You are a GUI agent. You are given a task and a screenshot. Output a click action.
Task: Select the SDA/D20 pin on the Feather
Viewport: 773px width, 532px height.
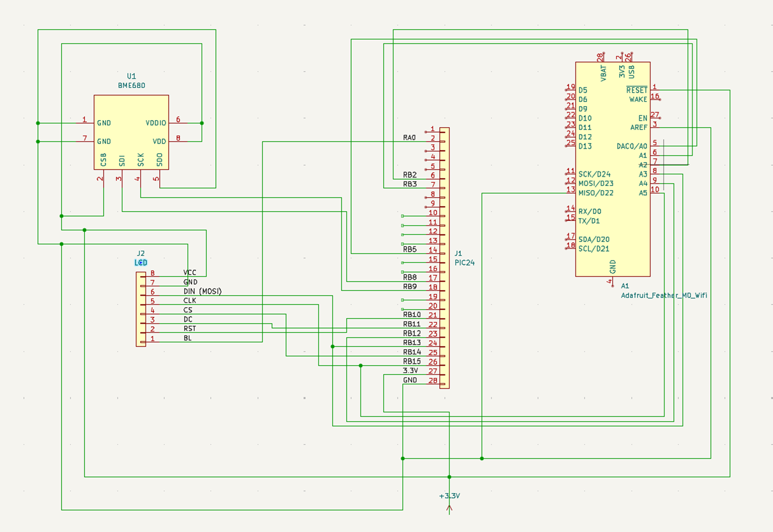pyautogui.click(x=594, y=239)
